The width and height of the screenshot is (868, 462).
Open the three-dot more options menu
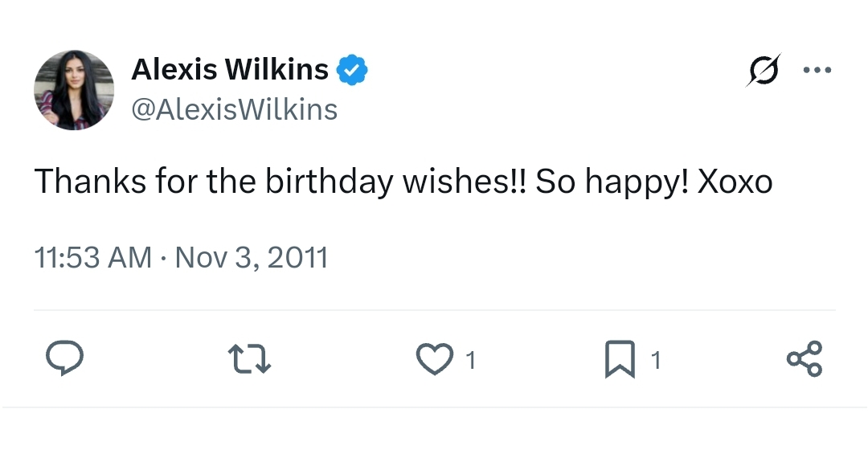point(817,70)
